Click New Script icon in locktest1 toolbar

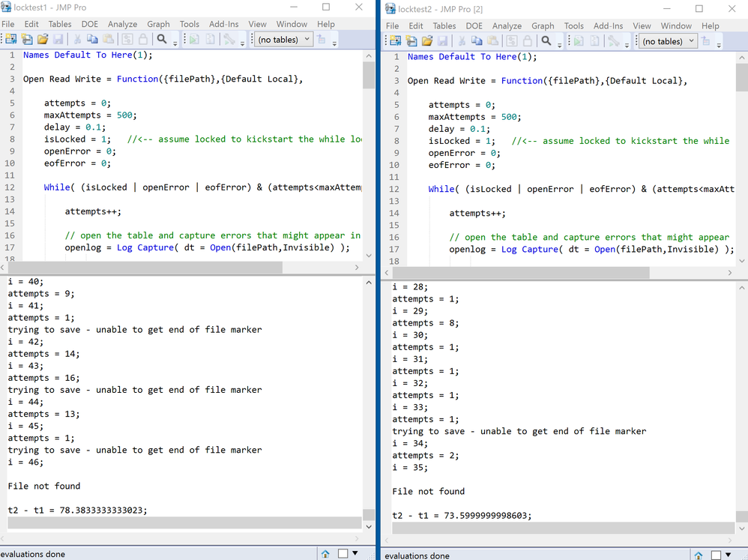click(x=27, y=40)
